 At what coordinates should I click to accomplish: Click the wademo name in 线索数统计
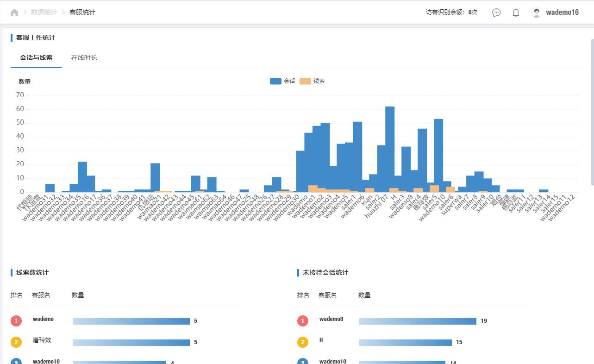(x=43, y=319)
